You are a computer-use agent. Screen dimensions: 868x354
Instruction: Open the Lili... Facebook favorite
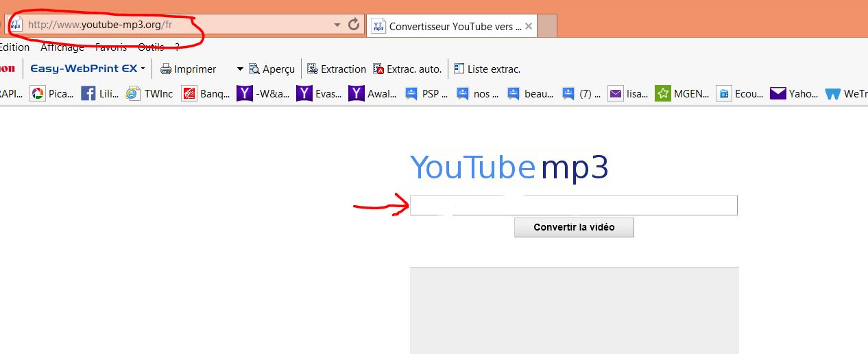[x=100, y=93]
